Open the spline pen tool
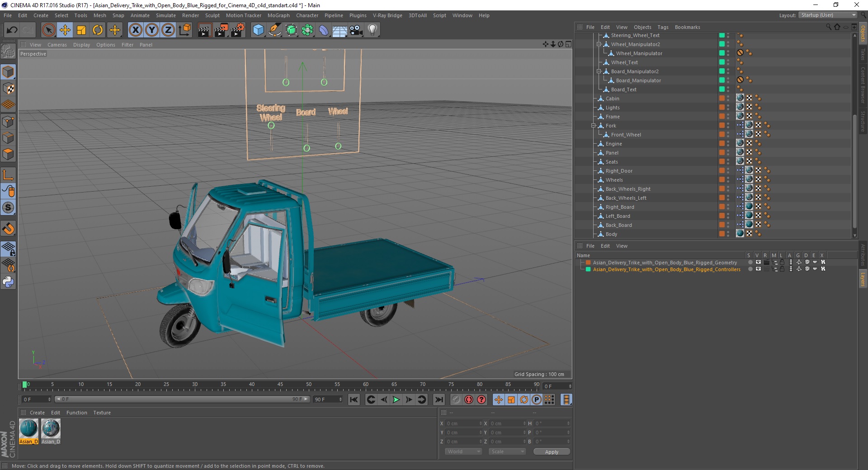 [x=275, y=30]
